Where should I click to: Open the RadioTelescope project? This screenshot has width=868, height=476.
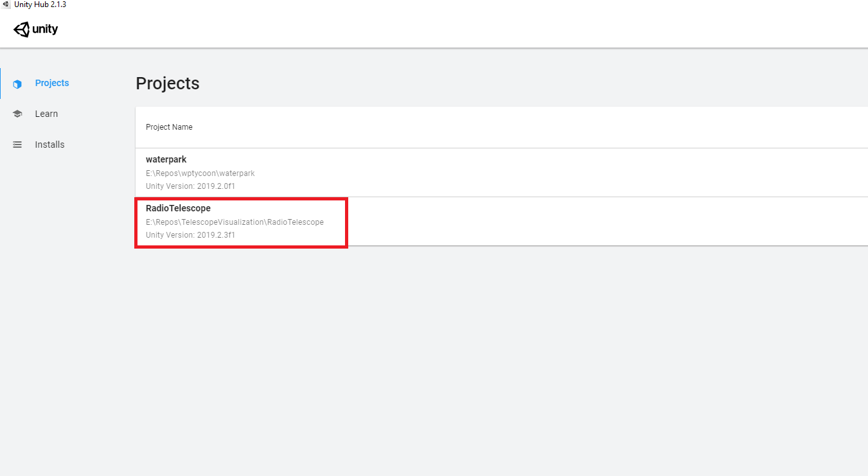tap(178, 208)
